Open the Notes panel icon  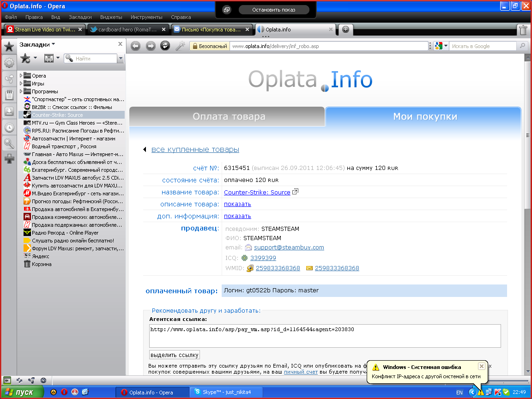9,95
